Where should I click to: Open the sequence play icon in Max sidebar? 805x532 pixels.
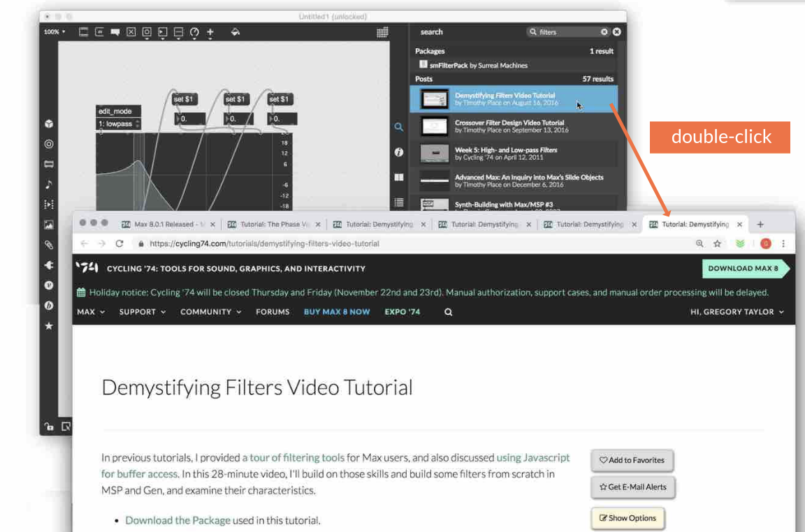click(49, 204)
